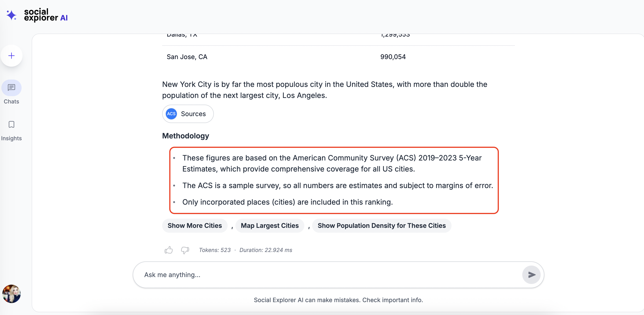644x315 pixels.
Task: Open the user profile avatar
Action: [x=11, y=294]
